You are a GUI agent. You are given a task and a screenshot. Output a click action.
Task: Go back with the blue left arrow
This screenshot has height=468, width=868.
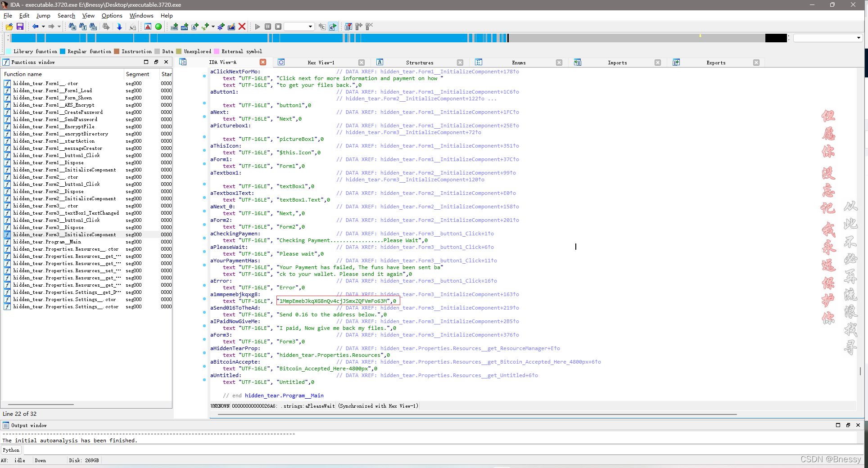pyautogui.click(x=35, y=27)
